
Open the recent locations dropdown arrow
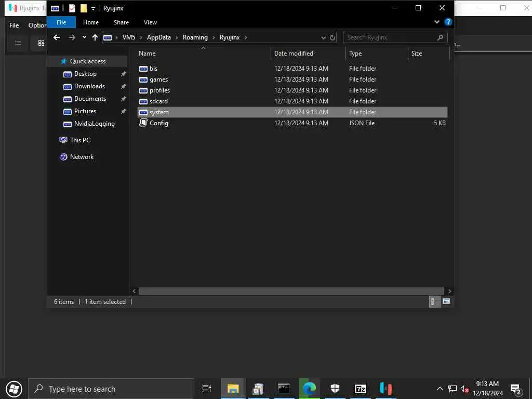84,37
